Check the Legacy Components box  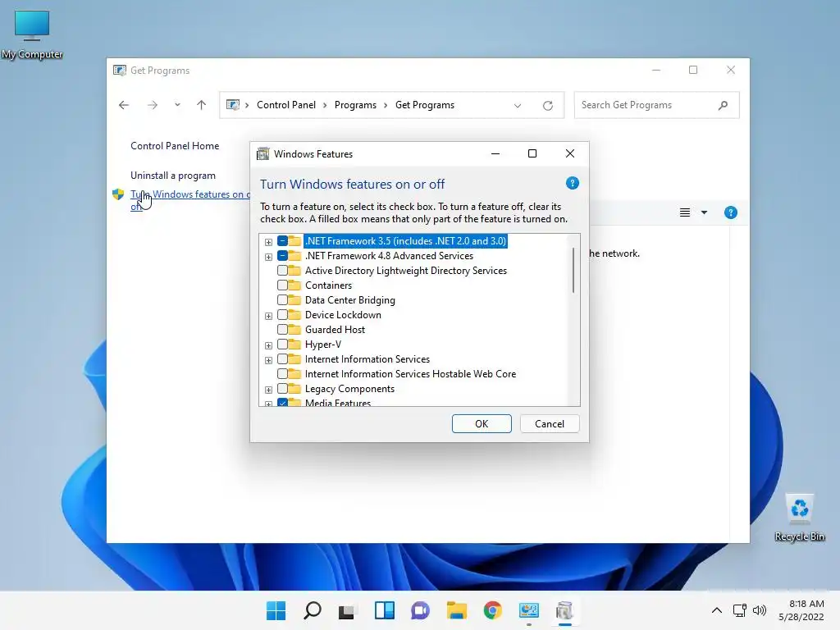tap(282, 388)
